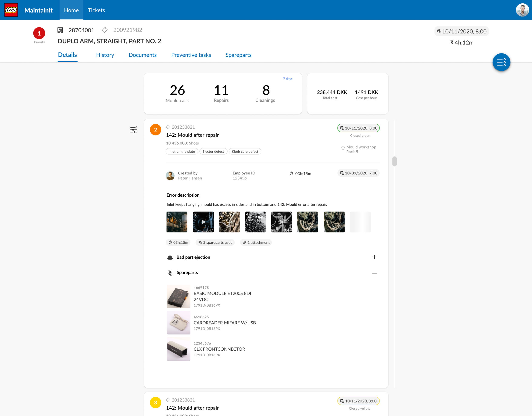Select the Details tab
This screenshot has width=532, height=416.
pos(67,55)
